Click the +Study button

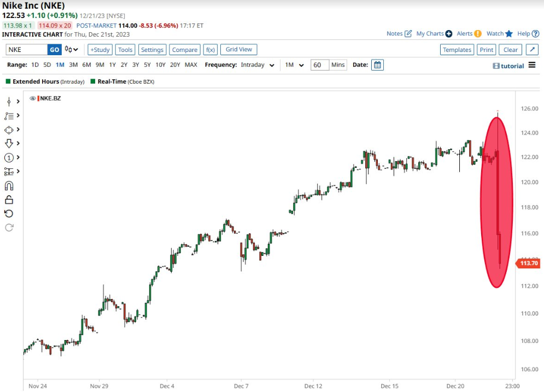100,50
